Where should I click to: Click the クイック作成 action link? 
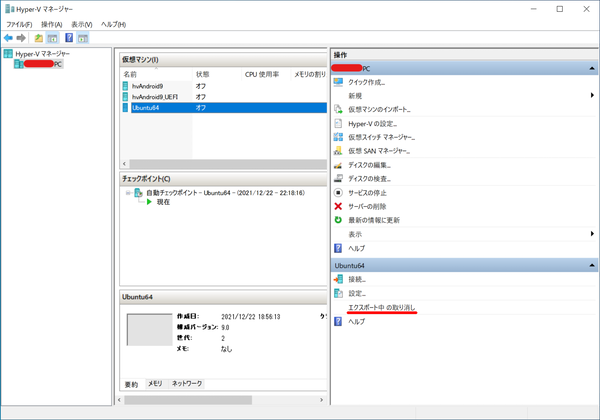tap(367, 82)
